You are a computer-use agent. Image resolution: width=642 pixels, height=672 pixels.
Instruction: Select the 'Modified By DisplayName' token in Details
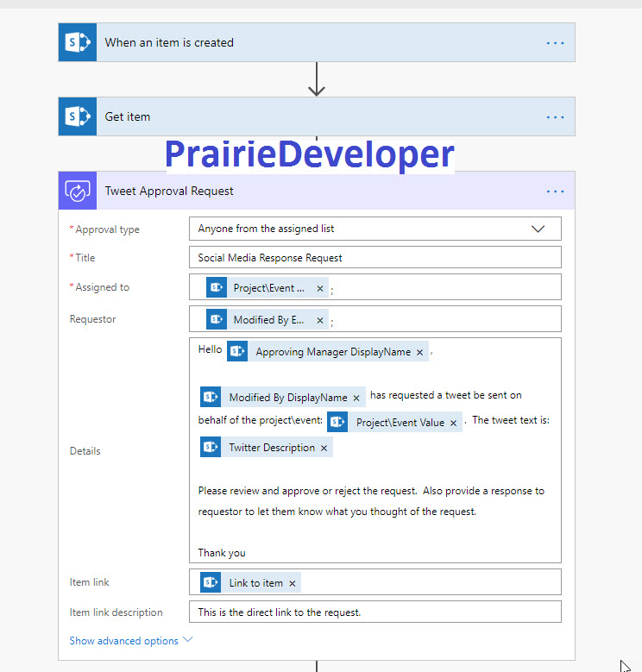click(x=283, y=398)
